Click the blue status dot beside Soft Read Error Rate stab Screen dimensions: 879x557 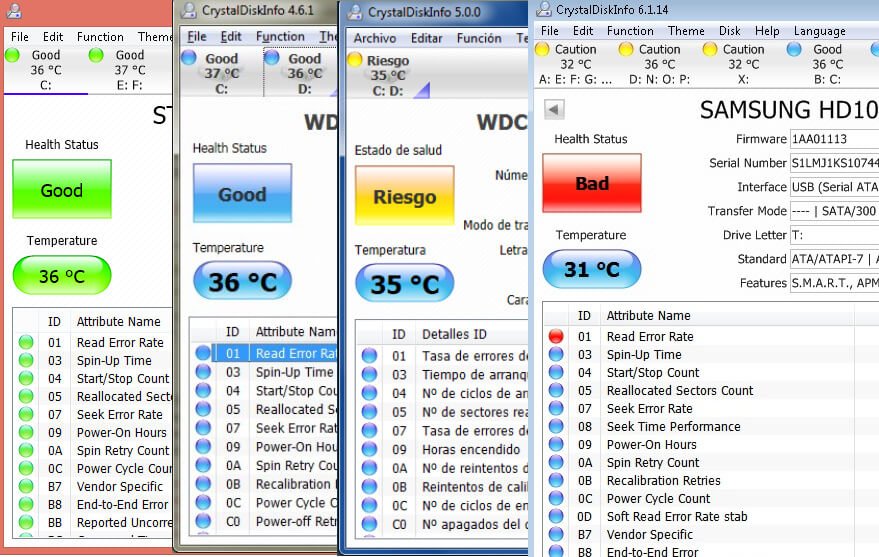pos(556,516)
